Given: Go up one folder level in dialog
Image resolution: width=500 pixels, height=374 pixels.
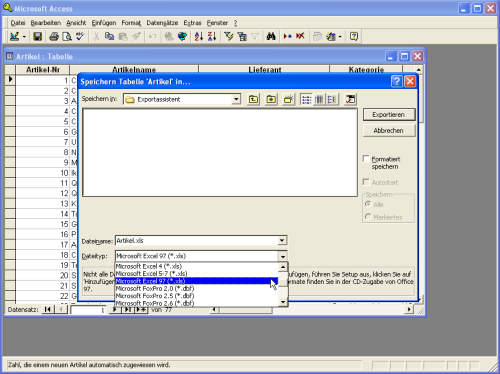Looking at the screenshot, I should click(x=253, y=99).
